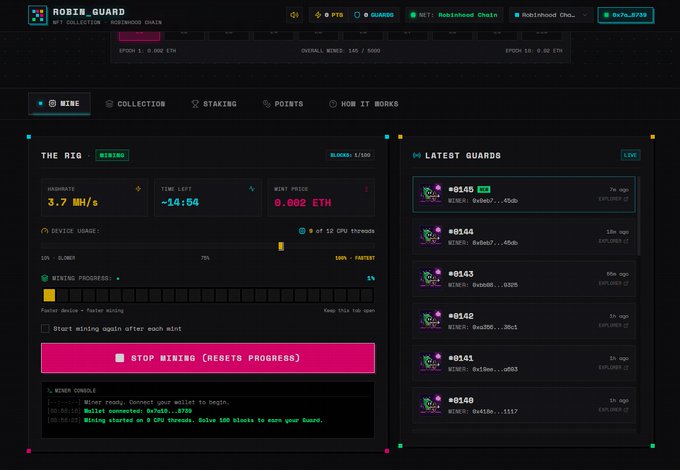Click the 3.7 MH/s hashrate value
The height and width of the screenshot is (470, 680).
coord(73,202)
